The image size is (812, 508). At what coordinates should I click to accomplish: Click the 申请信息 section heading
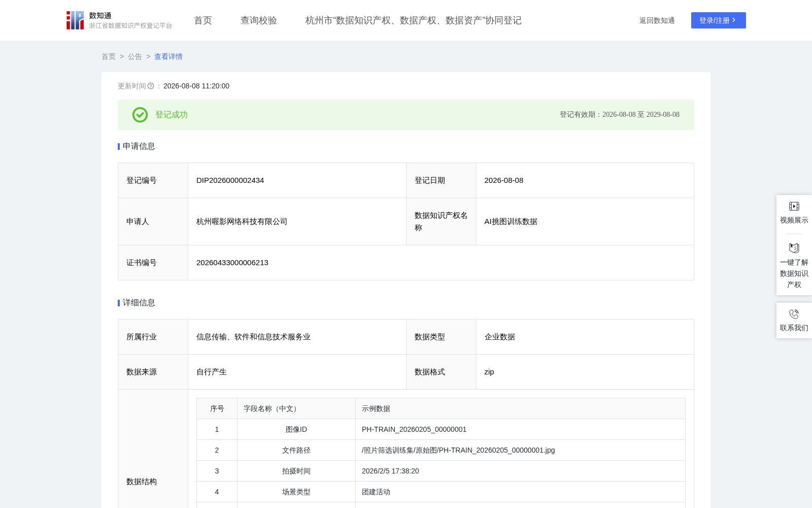point(139,146)
